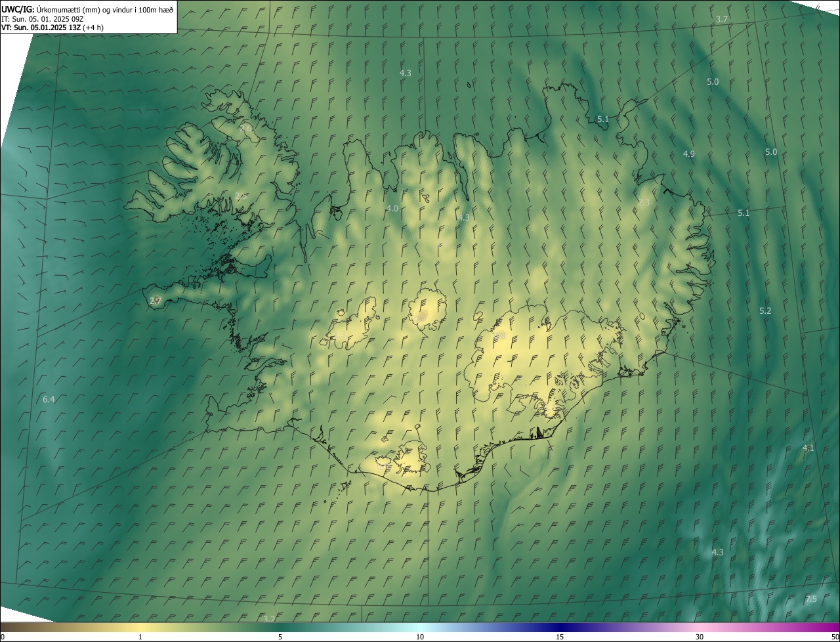Click the 5.2 value label

[x=765, y=310]
